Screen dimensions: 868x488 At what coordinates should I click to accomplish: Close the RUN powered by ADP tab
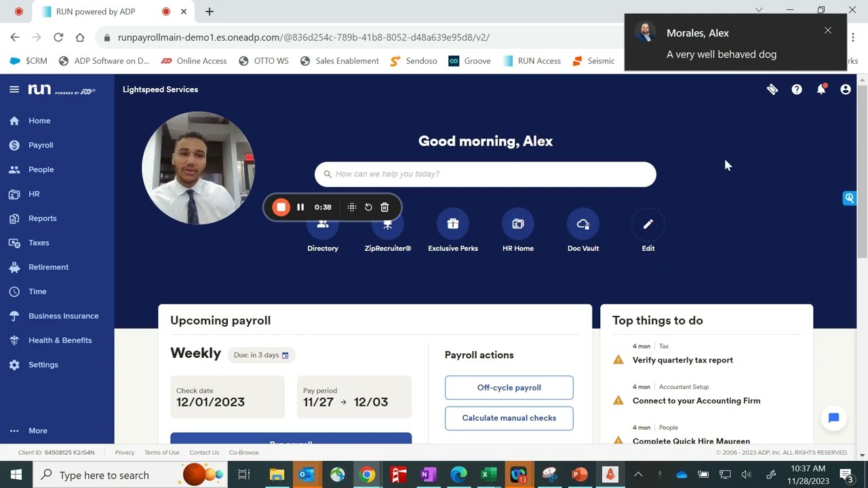[x=184, y=12]
